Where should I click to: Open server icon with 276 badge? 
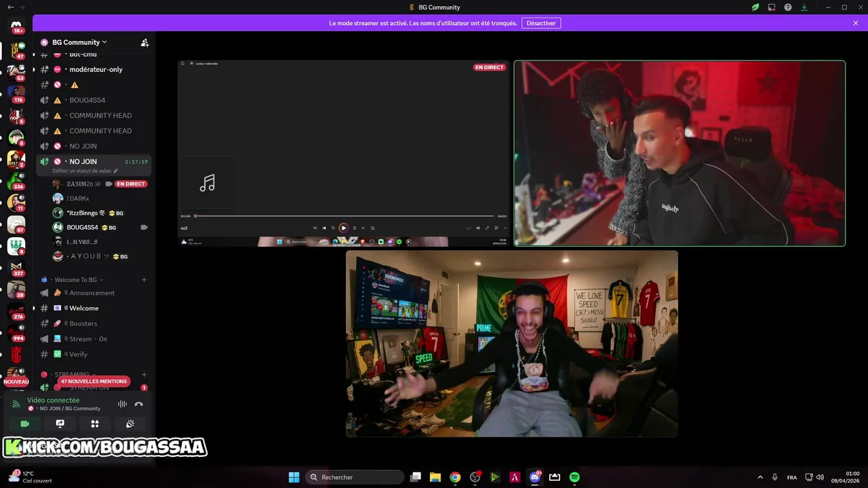(x=16, y=311)
